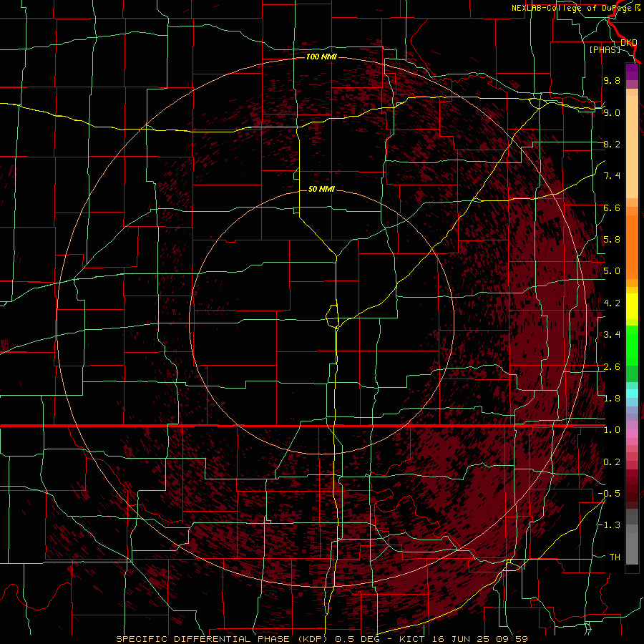Click the Specific Differential Phase (KDP) caption text
Viewport: 644px width, 644px height.
(x=224, y=639)
